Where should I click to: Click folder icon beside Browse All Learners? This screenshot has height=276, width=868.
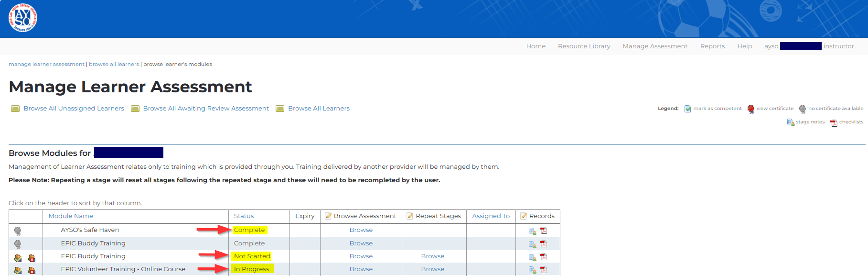click(280, 109)
